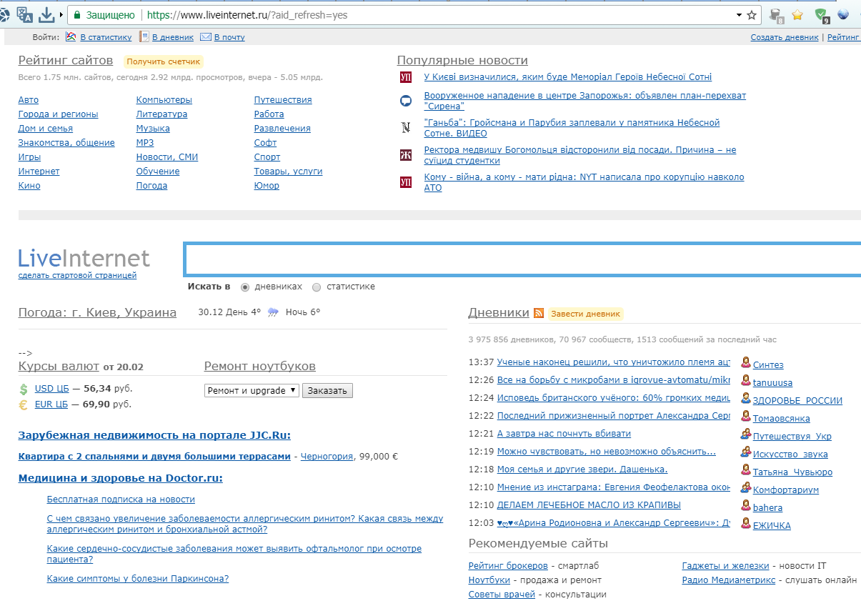Click the green padlock security icon
Screen dimensions: 861x616
tap(77, 15)
